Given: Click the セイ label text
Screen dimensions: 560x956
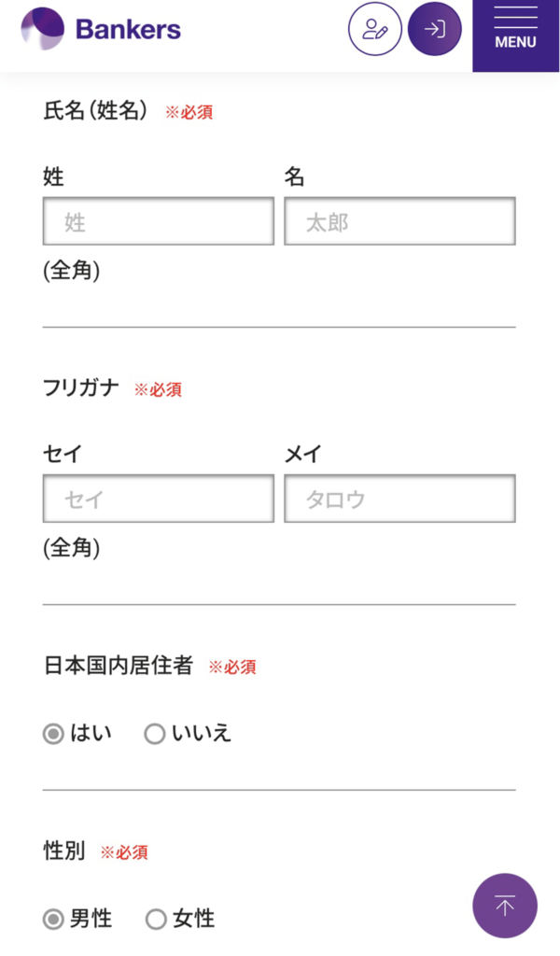Looking at the screenshot, I should tap(63, 454).
